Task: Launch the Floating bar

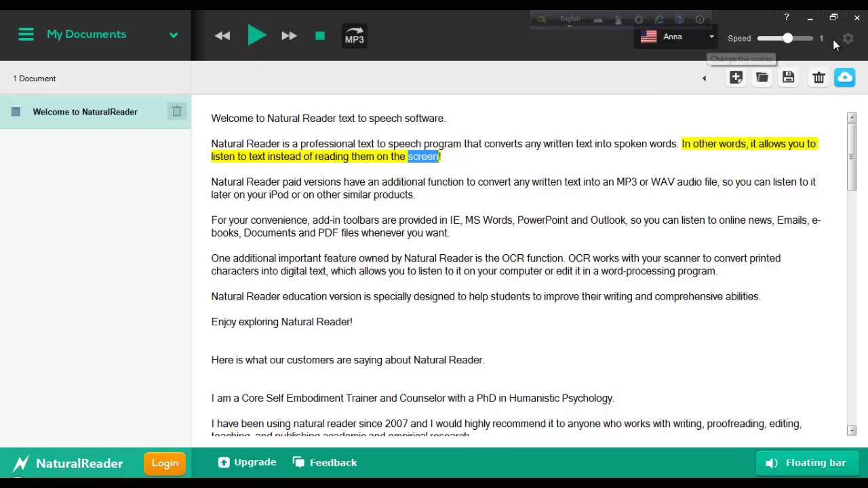Action: (x=806, y=463)
